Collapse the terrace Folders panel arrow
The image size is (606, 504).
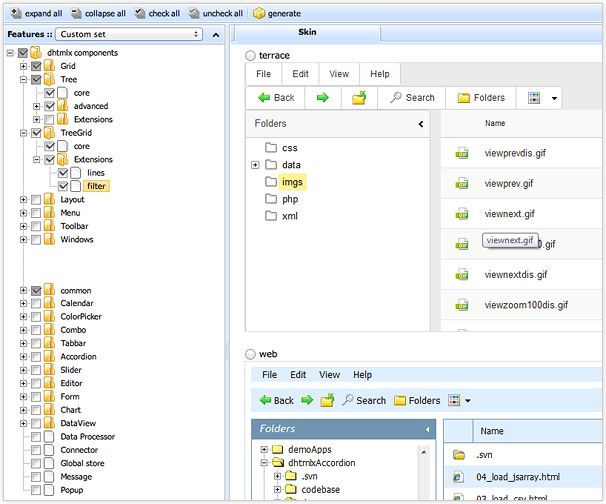click(x=421, y=124)
